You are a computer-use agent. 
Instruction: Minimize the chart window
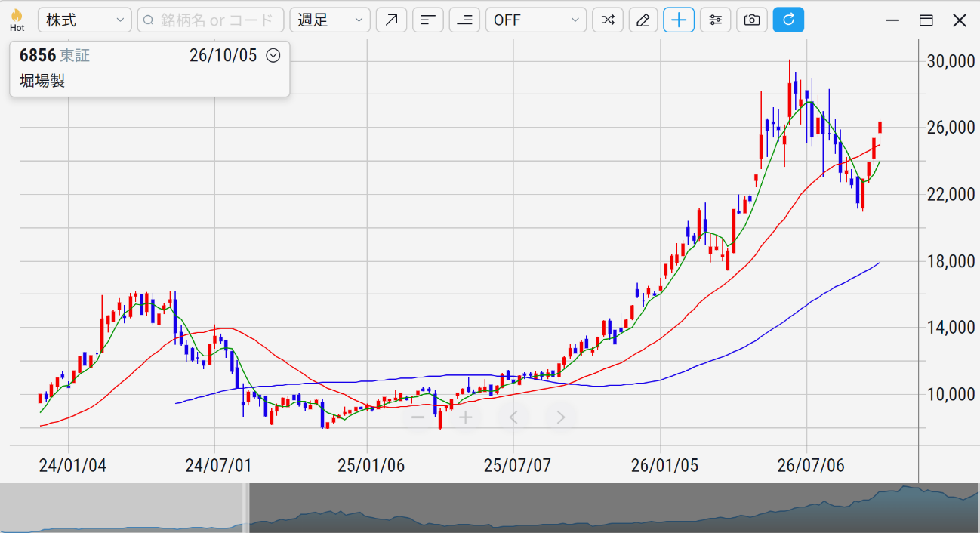pyautogui.click(x=892, y=20)
